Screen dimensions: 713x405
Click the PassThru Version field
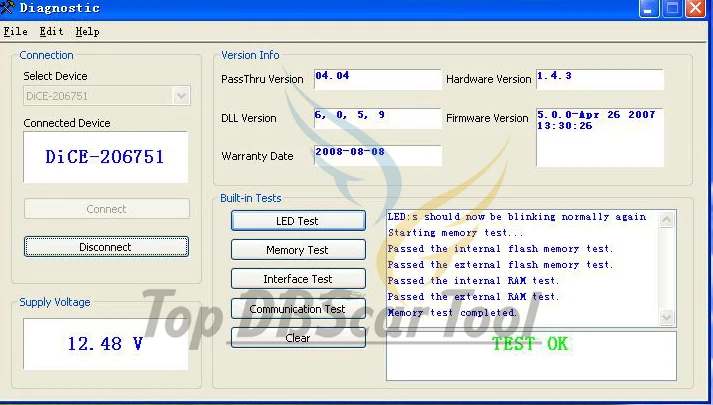pos(377,79)
